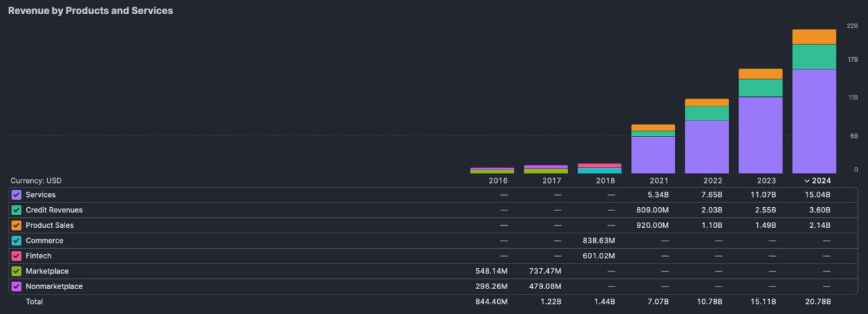Click the Credit Revenues row label

(54, 210)
